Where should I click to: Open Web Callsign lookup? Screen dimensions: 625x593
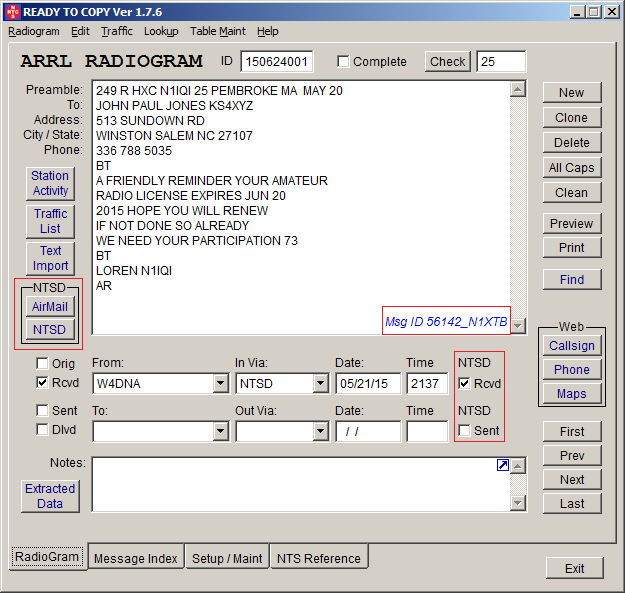coord(572,346)
